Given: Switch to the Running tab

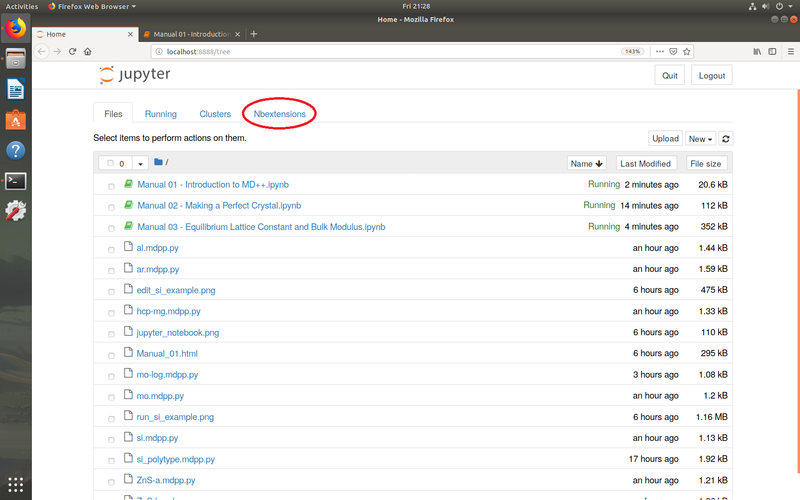Looking at the screenshot, I should point(161,114).
